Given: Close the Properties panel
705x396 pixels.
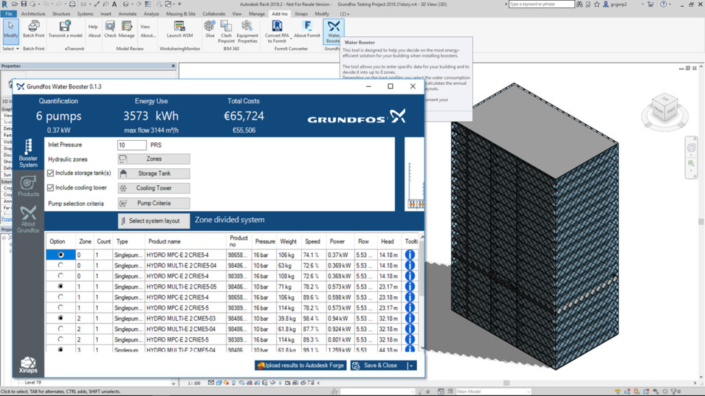Looking at the screenshot, I should pos(173,66).
